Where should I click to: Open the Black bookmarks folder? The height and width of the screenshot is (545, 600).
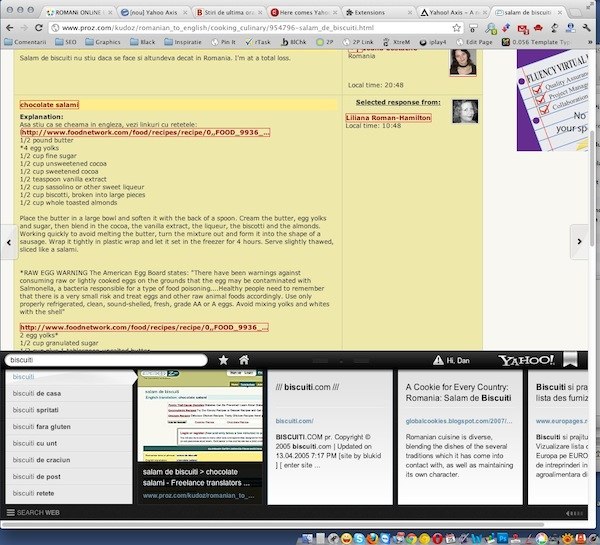point(143,42)
